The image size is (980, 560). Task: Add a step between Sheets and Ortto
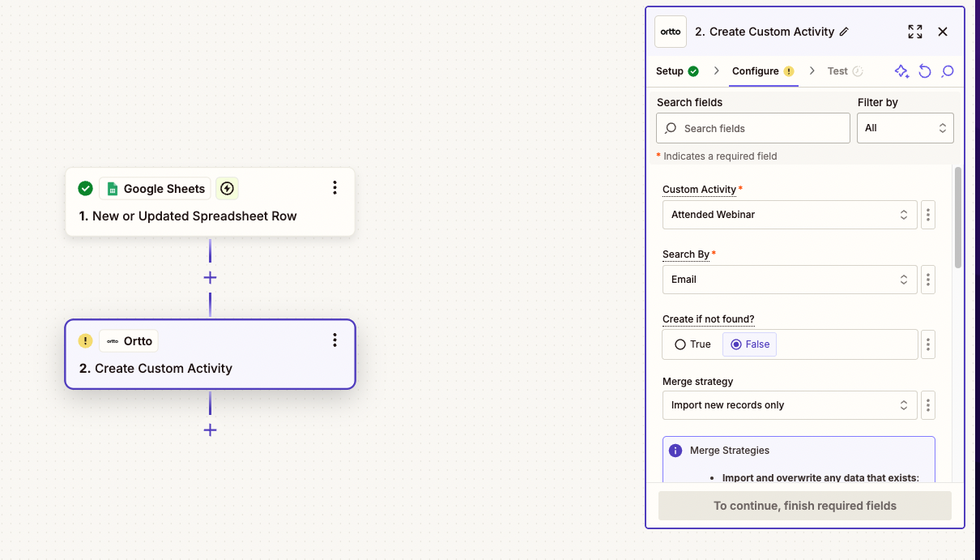coord(210,277)
